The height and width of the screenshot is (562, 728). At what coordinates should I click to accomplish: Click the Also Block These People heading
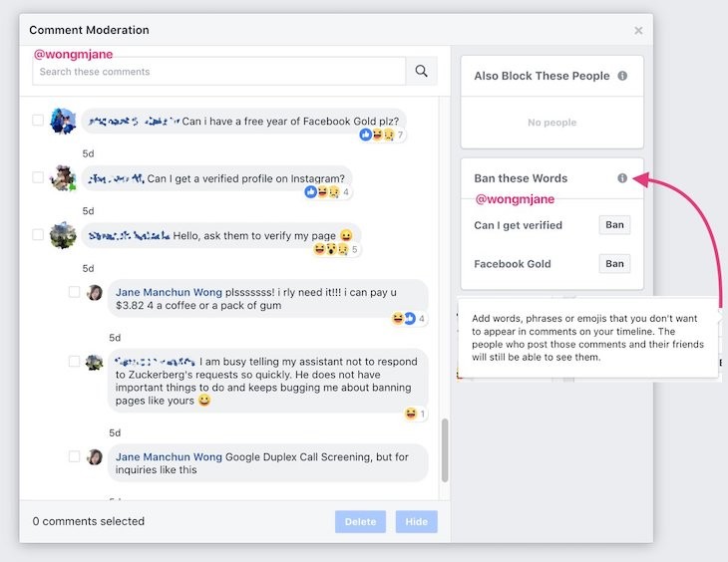pos(542,76)
